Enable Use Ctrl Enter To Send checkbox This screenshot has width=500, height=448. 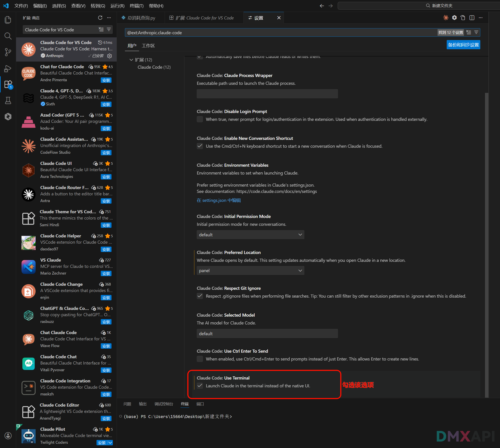200,359
